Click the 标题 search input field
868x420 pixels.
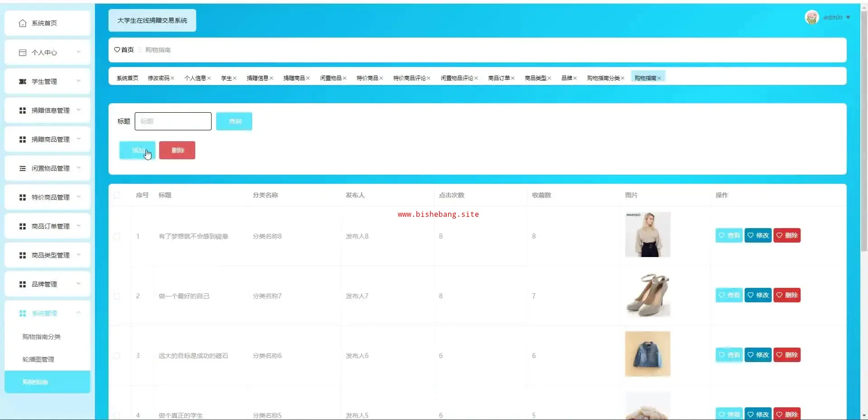tap(173, 121)
